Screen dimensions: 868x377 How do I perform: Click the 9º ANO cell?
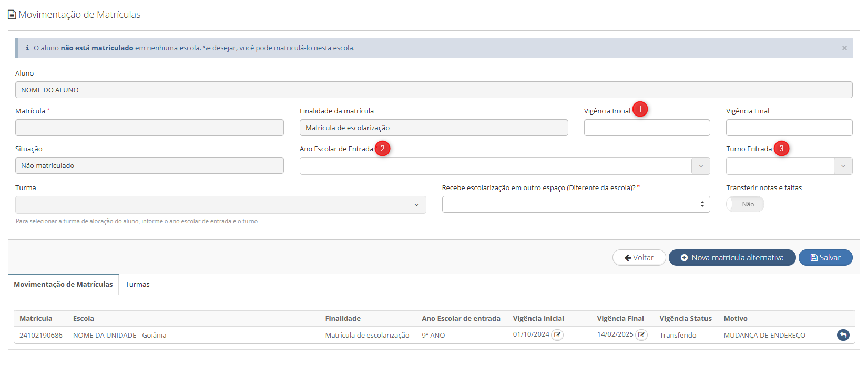[x=433, y=335]
